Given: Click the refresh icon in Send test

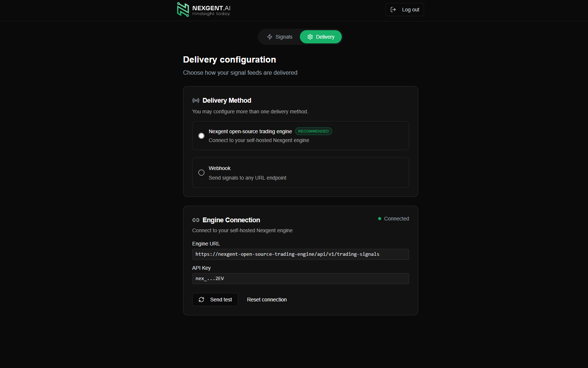Looking at the screenshot, I should click(x=201, y=300).
